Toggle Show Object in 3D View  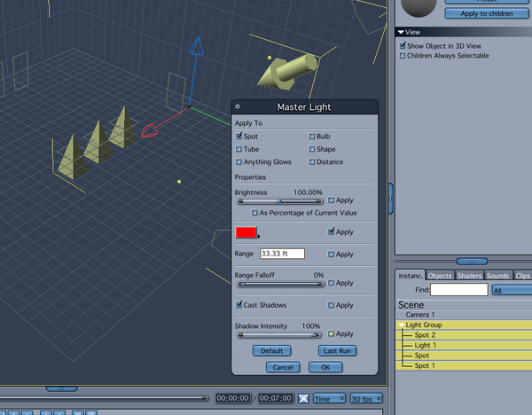[x=403, y=45]
